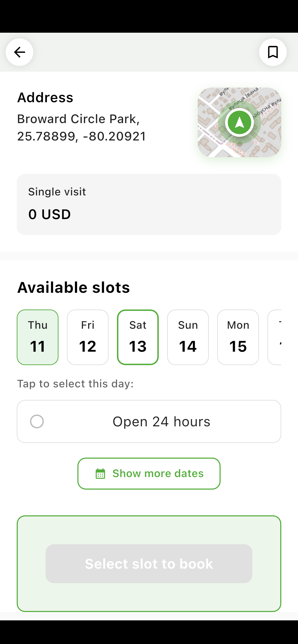The image size is (298, 644).
Task: Choose Fri 12 date tab
Action: [x=87, y=337]
